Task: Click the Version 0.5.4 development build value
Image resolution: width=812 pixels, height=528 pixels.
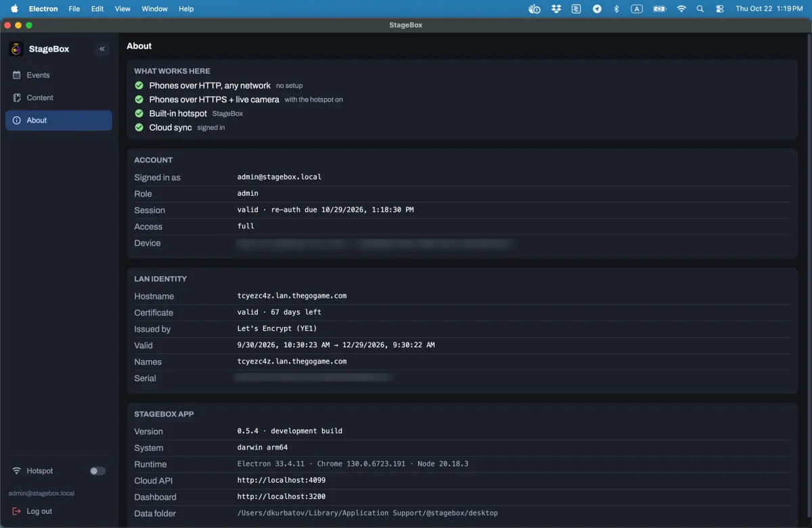Action: click(x=290, y=431)
